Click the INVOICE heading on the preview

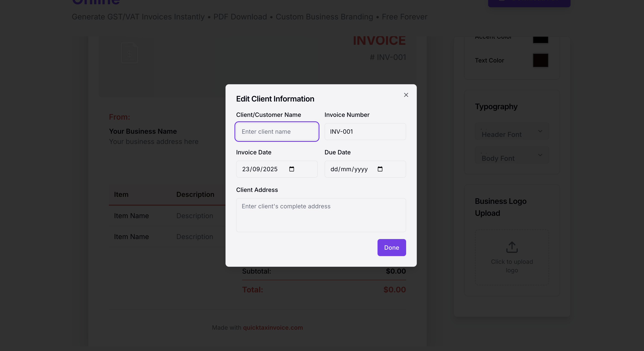(379, 41)
